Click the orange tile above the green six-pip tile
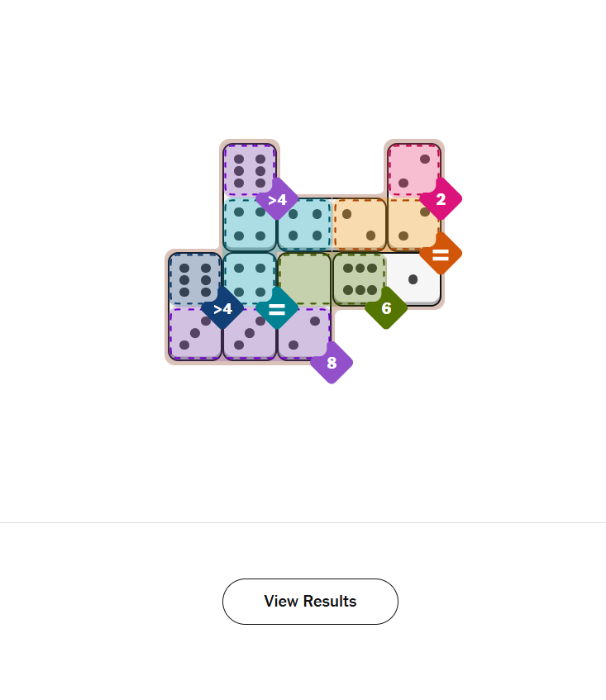606x700 pixels. click(360, 224)
